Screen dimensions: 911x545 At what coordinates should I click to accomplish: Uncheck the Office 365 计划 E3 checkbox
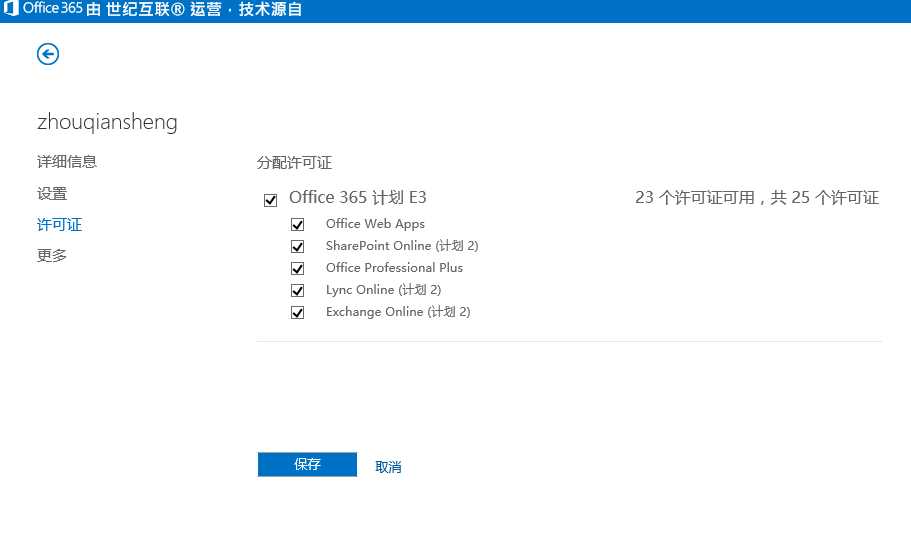coord(270,200)
